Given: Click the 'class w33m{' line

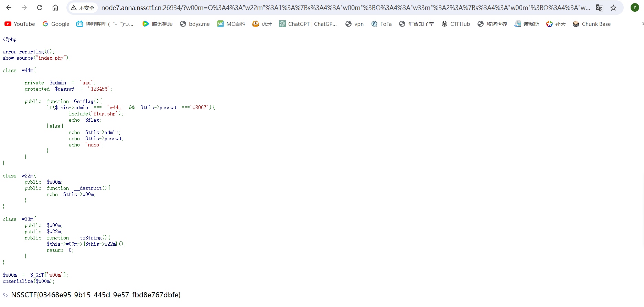Looking at the screenshot, I should (19, 219).
